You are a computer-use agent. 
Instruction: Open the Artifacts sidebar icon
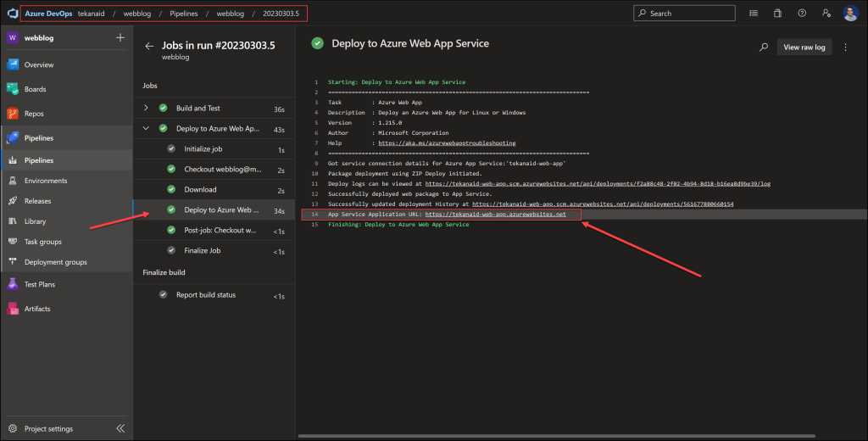[x=13, y=309]
